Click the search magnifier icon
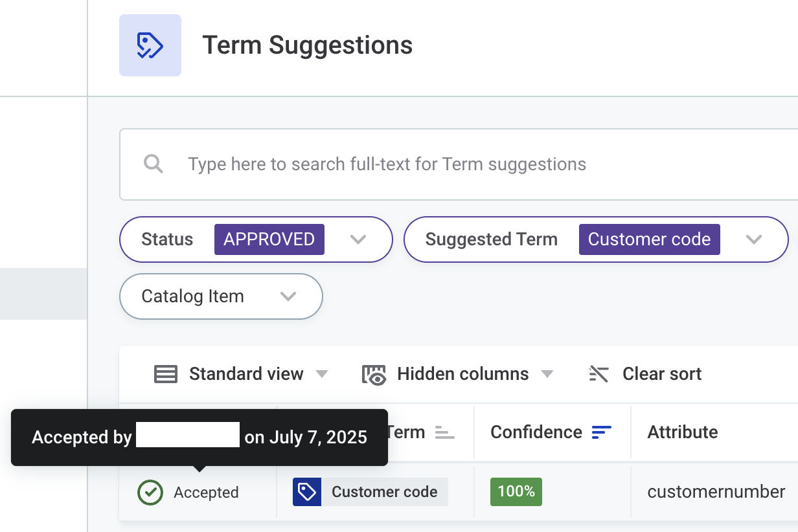The width and height of the screenshot is (798, 532). (154, 164)
